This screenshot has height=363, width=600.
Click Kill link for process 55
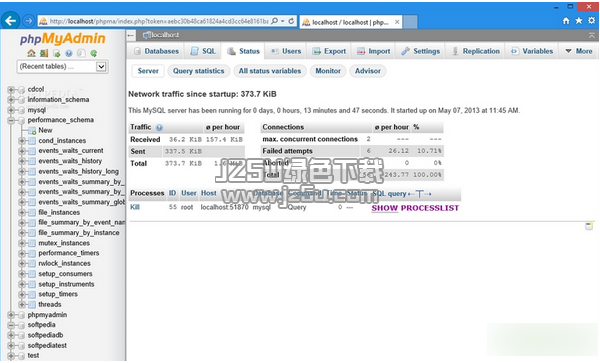tap(135, 207)
